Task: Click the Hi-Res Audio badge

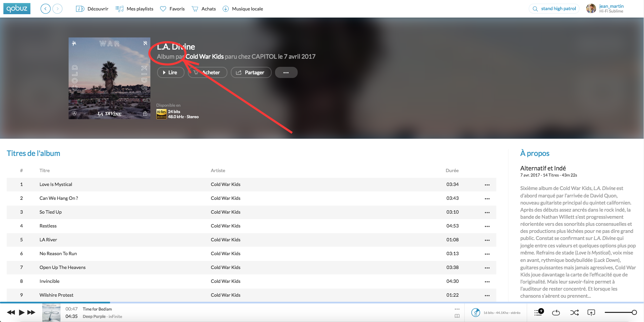Action: pyautogui.click(x=162, y=114)
